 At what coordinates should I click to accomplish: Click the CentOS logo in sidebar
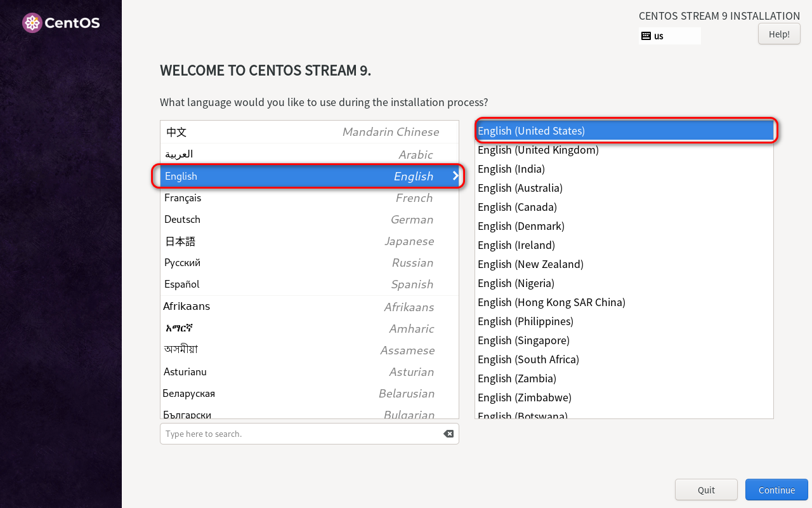(x=61, y=23)
